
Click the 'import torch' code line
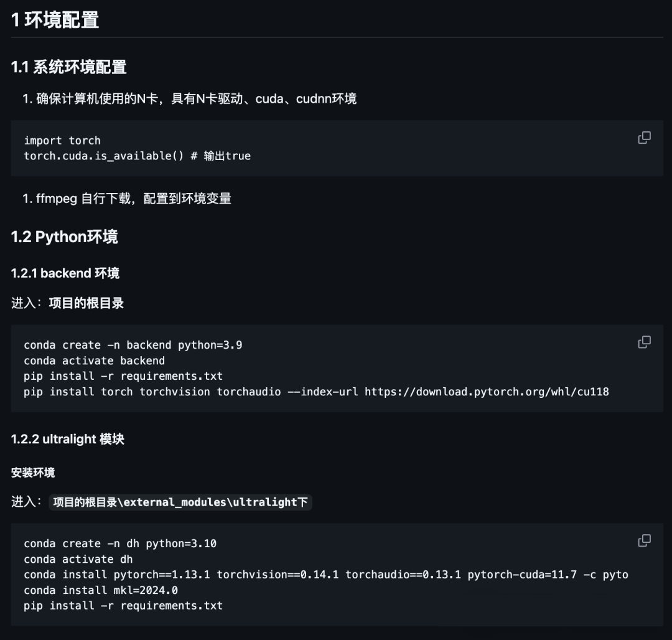point(62,141)
